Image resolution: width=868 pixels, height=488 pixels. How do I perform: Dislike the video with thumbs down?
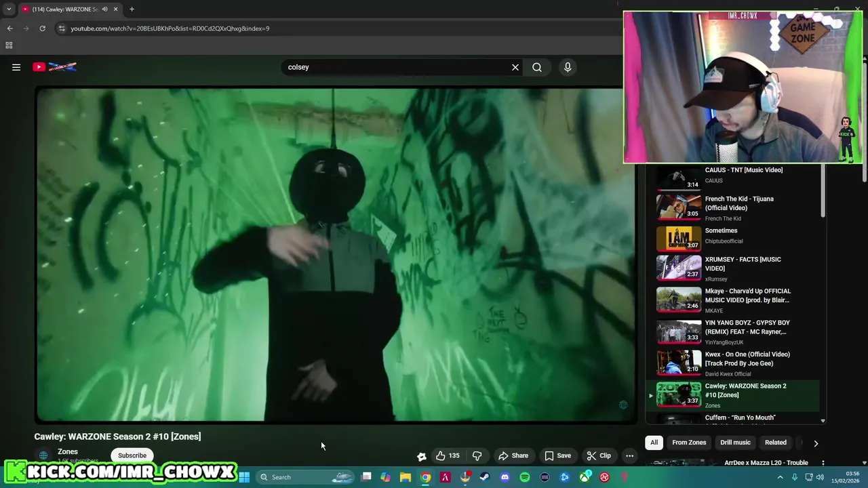[x=477, y=455]
